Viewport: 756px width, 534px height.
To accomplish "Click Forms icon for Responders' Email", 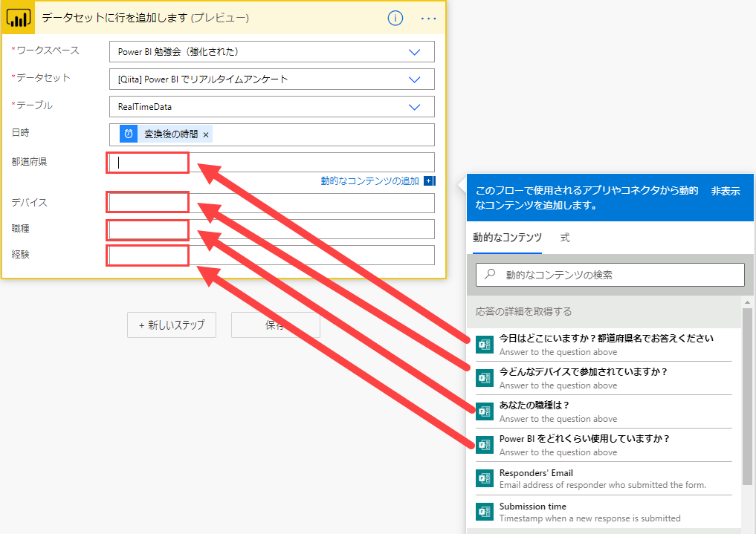I will click(x=485, y=478).
